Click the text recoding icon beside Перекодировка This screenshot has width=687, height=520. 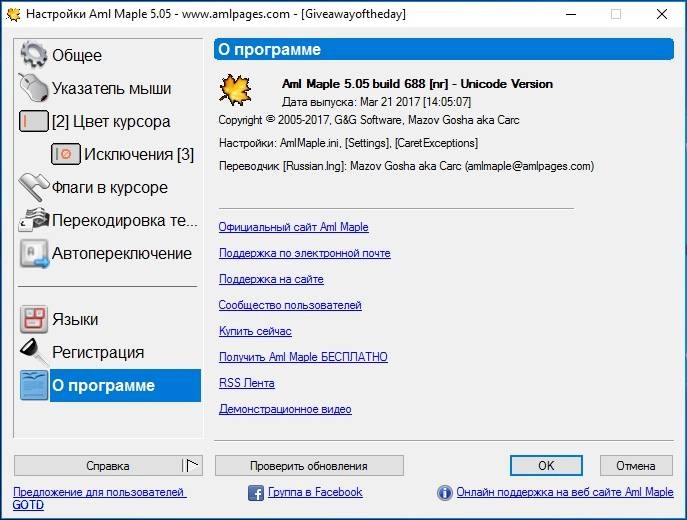[33, 220]
